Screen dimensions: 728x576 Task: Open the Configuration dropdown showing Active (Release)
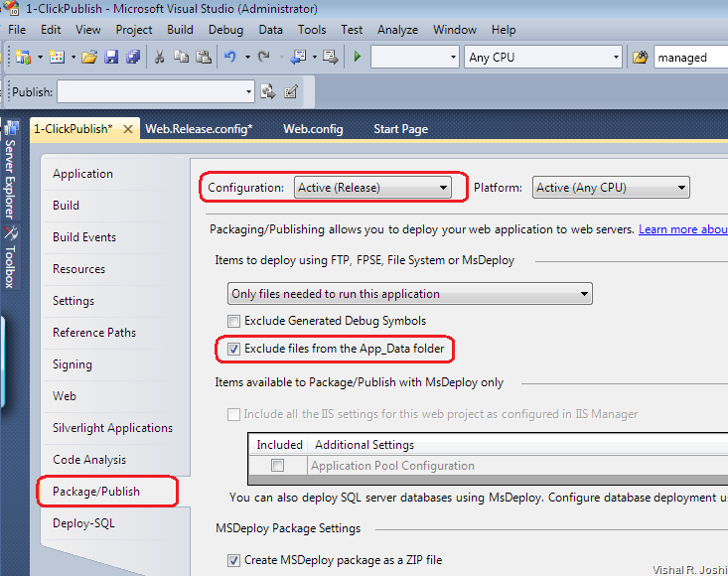pos(372,187)
